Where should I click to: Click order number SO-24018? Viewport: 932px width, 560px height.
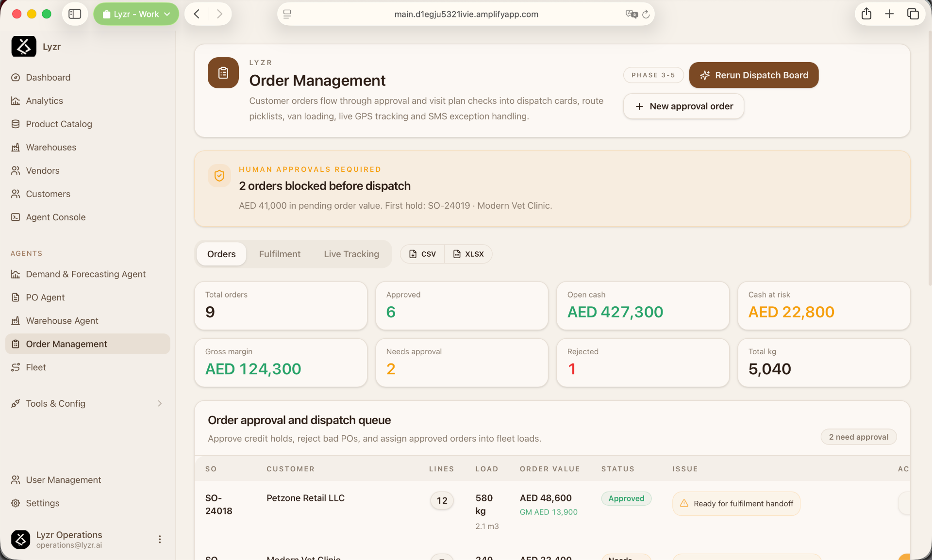click(219, 504)
